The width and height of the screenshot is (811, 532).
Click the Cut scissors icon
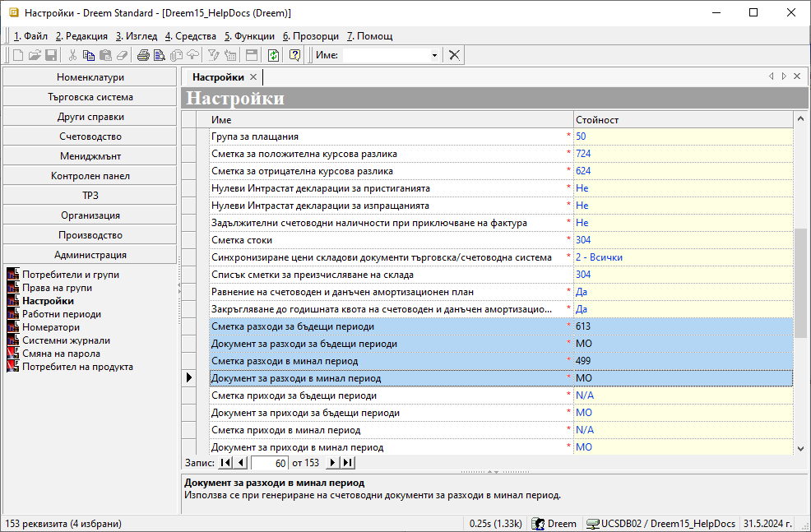[72, 55]
